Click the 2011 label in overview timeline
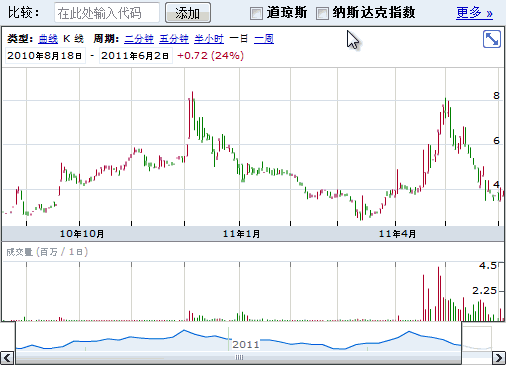The height and width of the screenshot is (365, 506). point(246,344)
